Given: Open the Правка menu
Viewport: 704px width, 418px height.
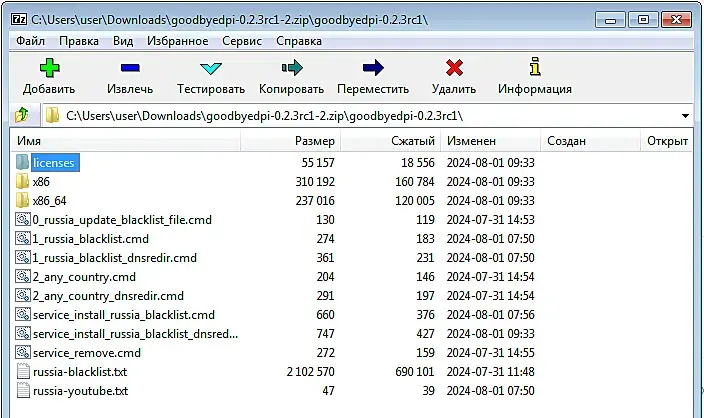Looking at the screenshot, I should (79, 41).
